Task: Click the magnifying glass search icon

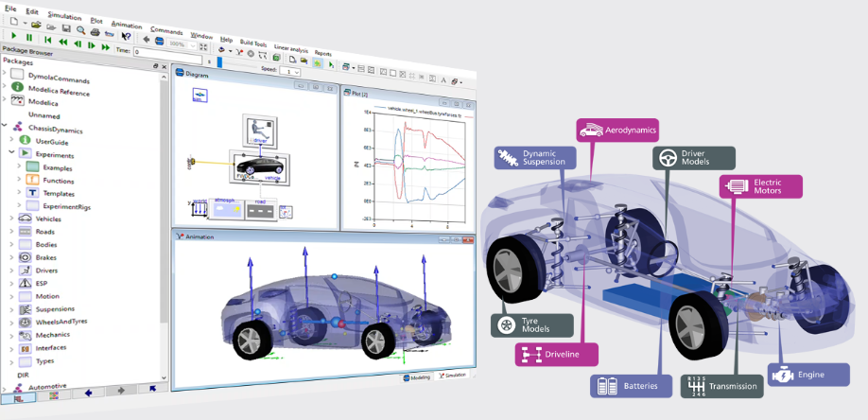Action: pyautogui.click(x=80, y=30)
